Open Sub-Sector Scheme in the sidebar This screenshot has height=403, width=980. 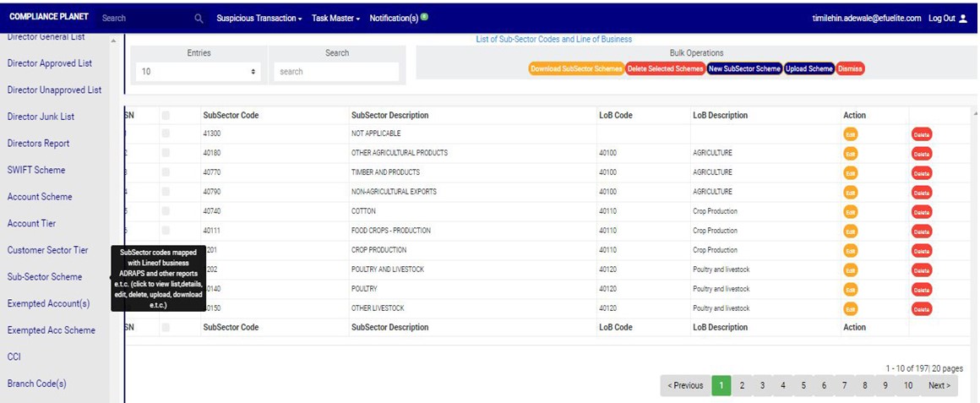(45, 277)
